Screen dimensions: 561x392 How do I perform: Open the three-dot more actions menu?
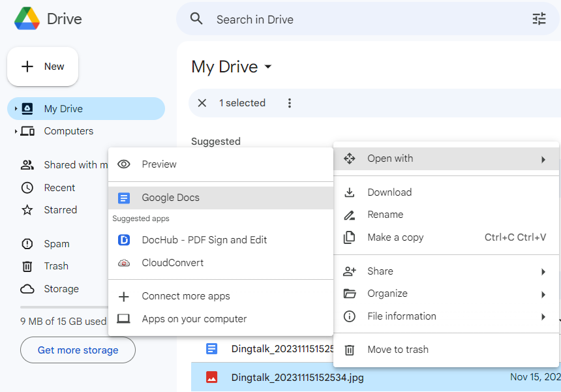click(290, 103)
